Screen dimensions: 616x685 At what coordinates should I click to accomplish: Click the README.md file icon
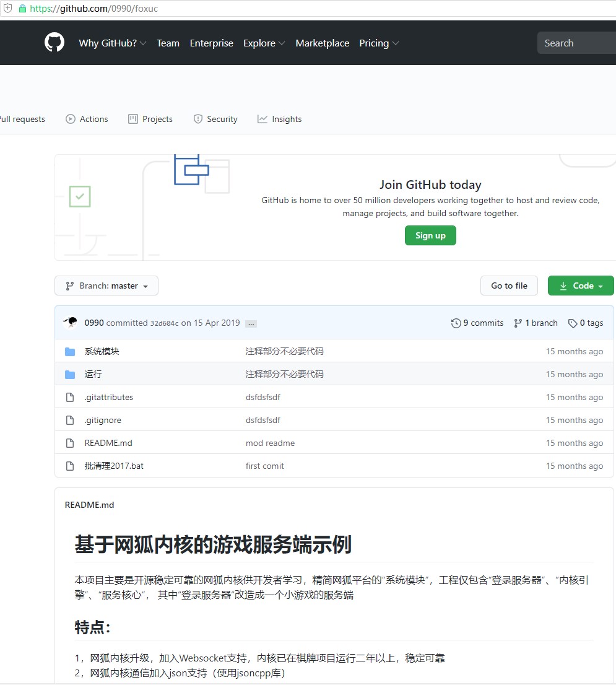pyautogui.click(x=70, y=443)
